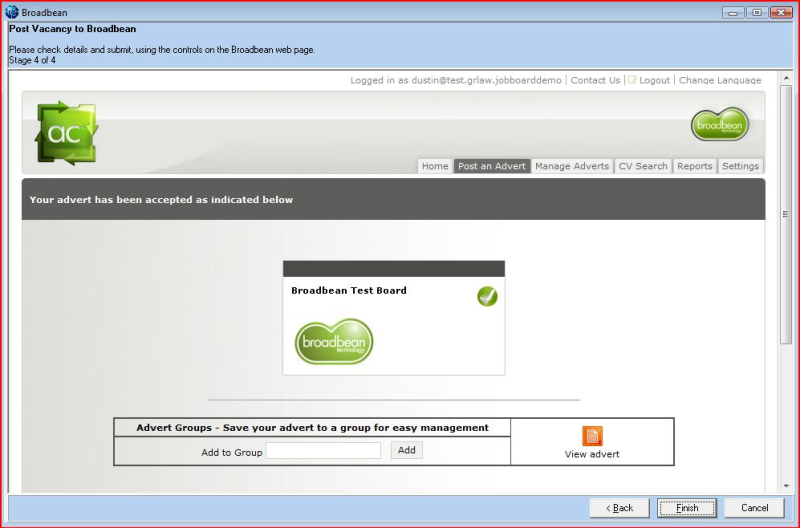This screenshot has height=528, width=800.
Task: Minimize the Broadbean window
Action: (733, 12)
